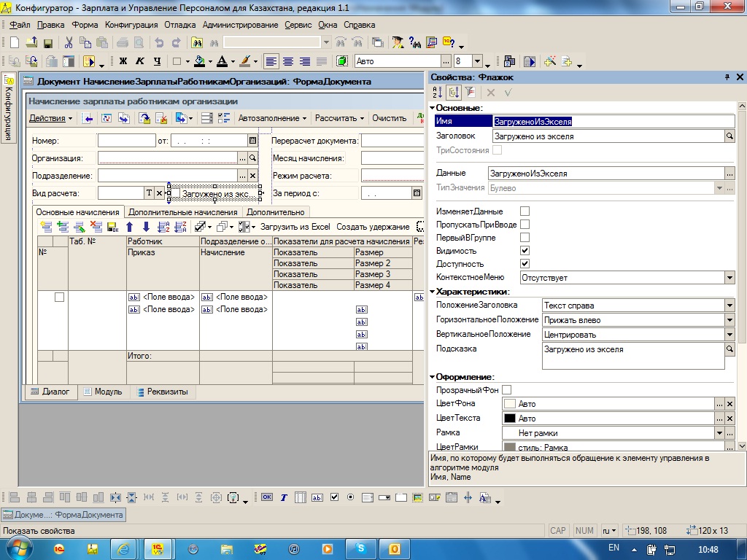Viewport: 747px width, 560px height.
Task: Click Рассчитать button
Action: (x=339, y=118)
